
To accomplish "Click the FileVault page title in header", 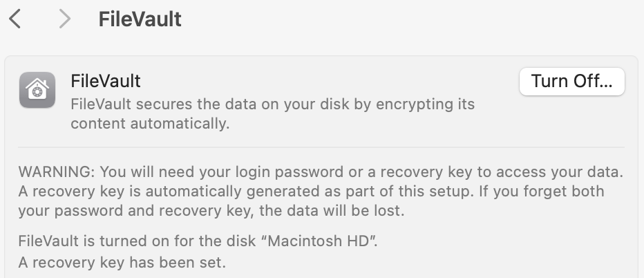I will 140,19.
